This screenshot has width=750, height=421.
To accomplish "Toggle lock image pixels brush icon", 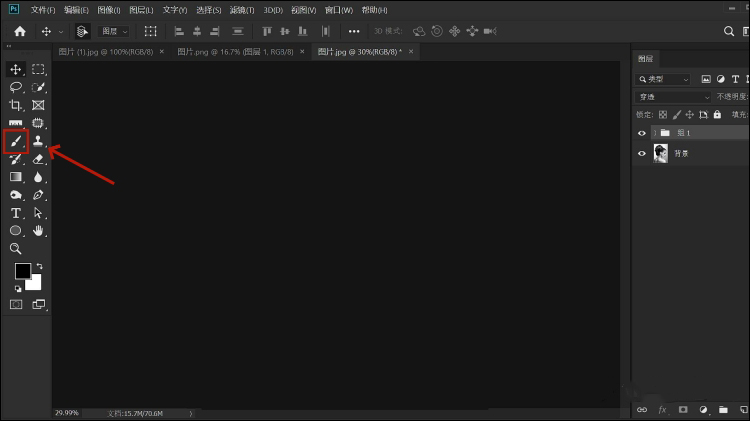I will pyautogui.click(x=676, y=115).
